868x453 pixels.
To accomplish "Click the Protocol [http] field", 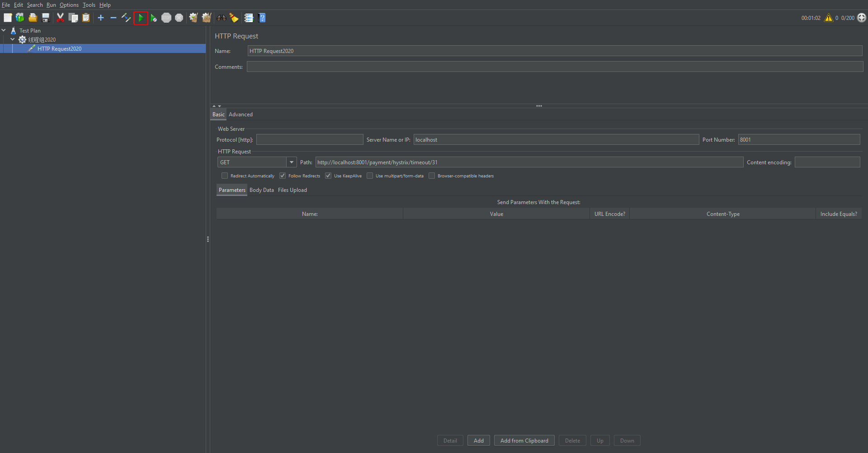I will click(310, 139).
